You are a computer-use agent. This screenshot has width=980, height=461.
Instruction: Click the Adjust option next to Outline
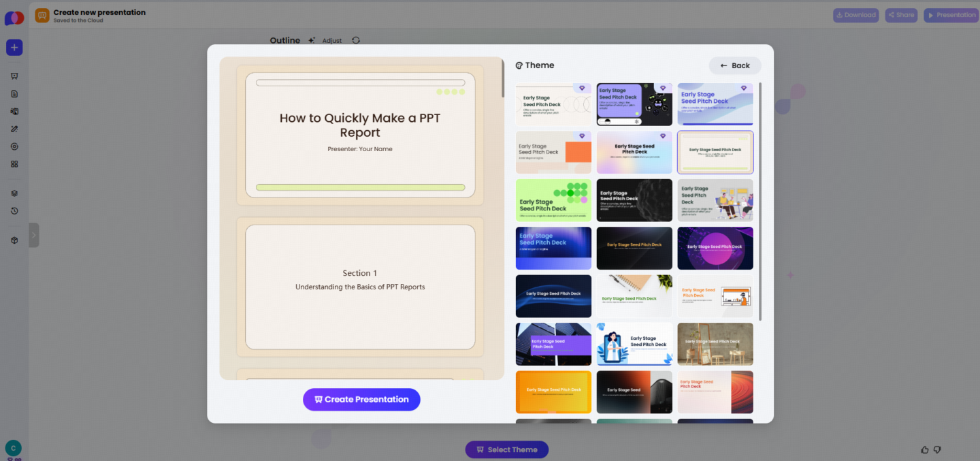coord(331,40)
